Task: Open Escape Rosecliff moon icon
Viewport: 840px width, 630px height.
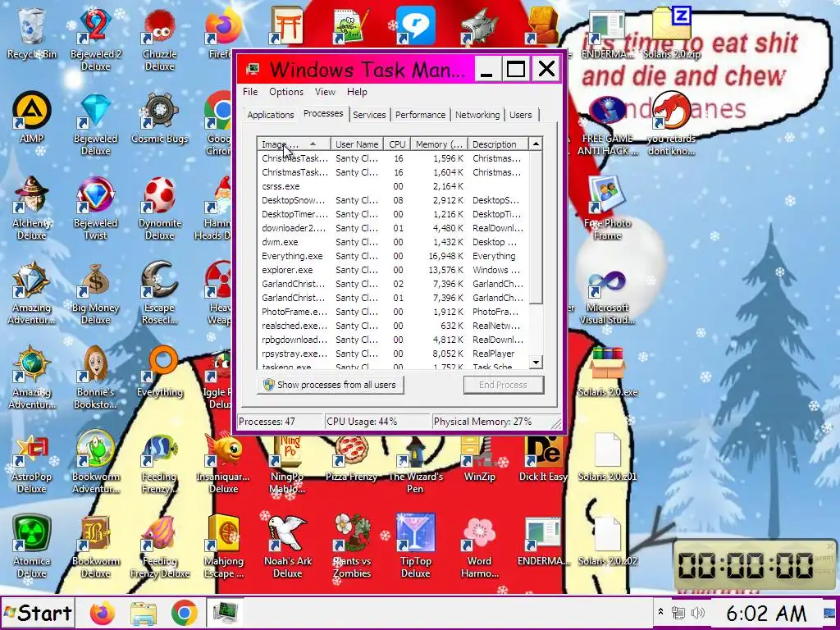Action: click(x=159, y=293)
